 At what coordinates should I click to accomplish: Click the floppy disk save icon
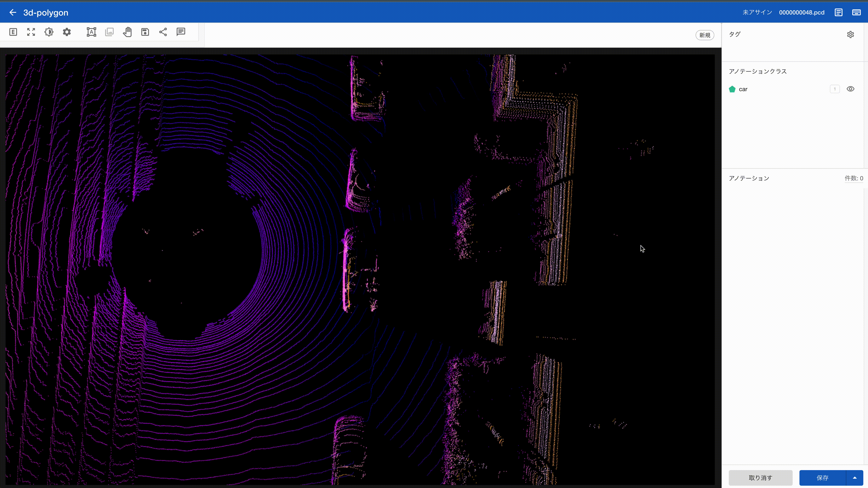pos(145,32)
